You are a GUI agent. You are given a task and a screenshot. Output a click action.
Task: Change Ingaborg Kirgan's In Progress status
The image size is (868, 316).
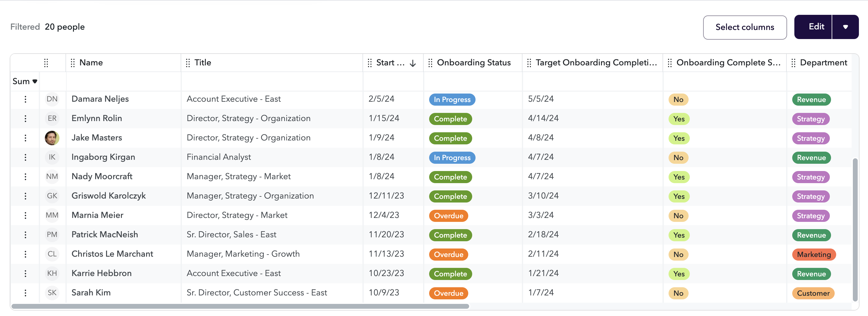(x=452, y=157)
